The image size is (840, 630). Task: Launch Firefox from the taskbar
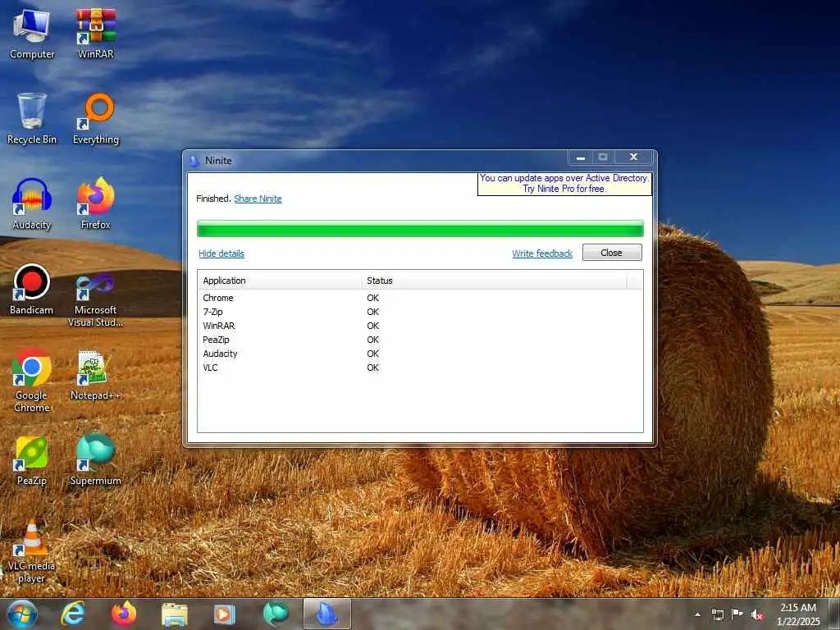click(124, 614)
